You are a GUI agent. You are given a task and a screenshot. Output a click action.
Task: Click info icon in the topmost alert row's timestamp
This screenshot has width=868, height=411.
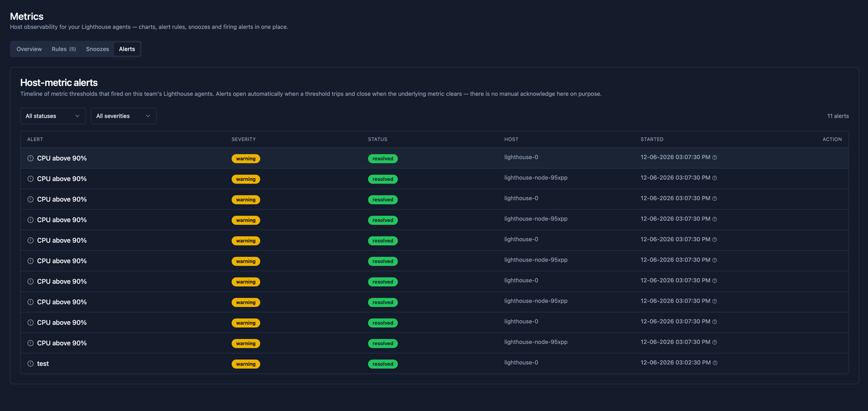tap(714, 158)
